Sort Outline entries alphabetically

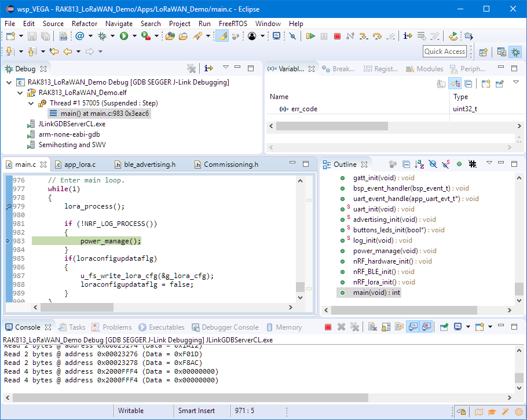(x=419, y=165)
